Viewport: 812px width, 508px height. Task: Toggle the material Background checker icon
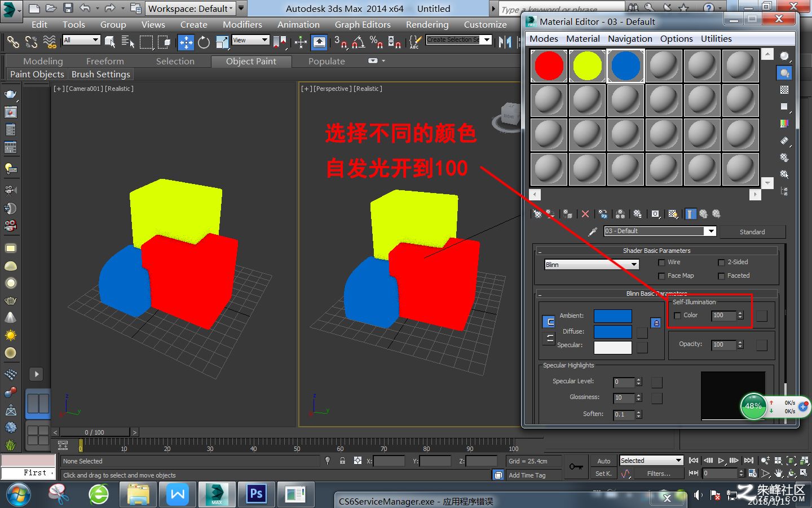pyautogui.click(x=784, y=90)
